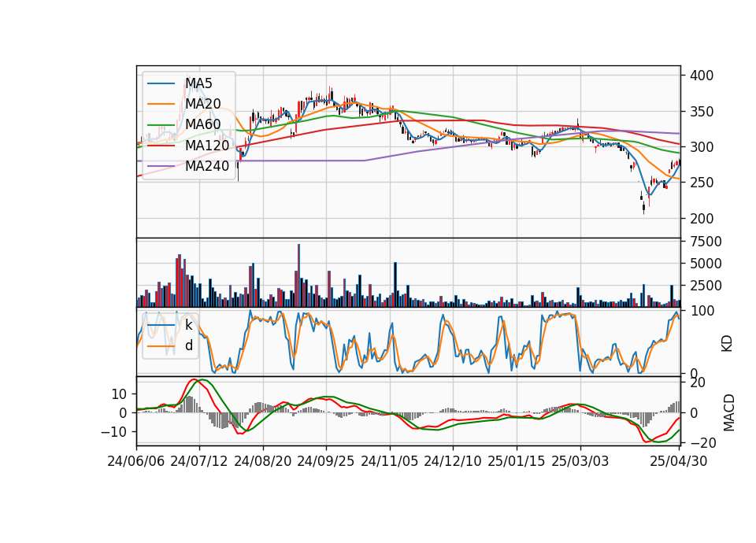Click the 25/01/15 date label
Screen dimensions: 756x543
(517, 461)
